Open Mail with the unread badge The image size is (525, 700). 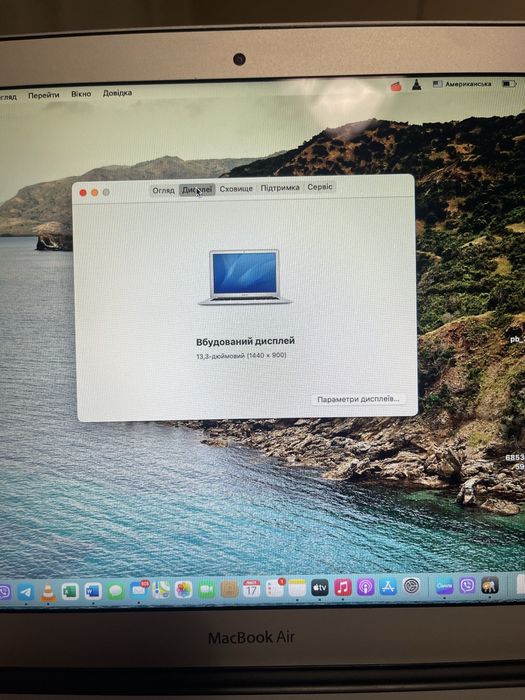(139, 590)
